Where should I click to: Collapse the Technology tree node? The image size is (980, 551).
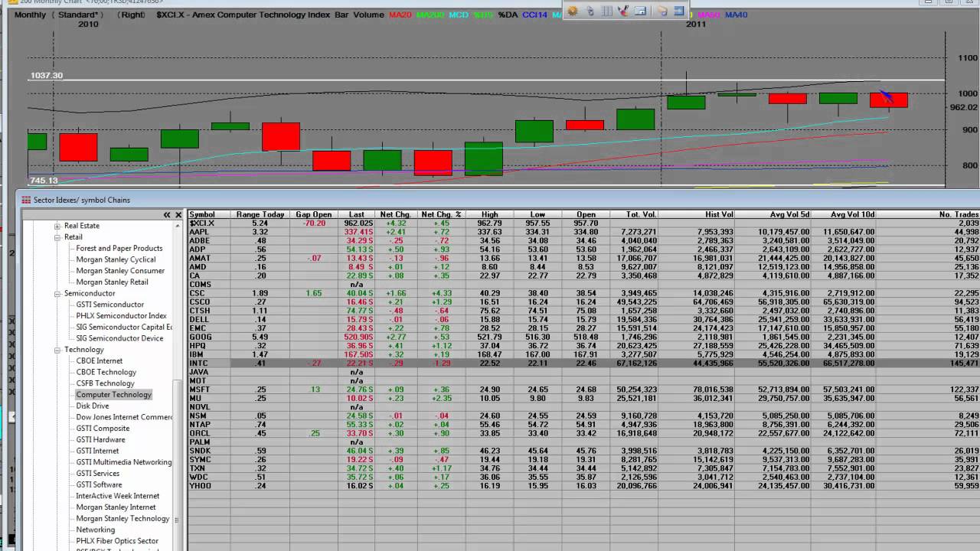click(57, 350)
